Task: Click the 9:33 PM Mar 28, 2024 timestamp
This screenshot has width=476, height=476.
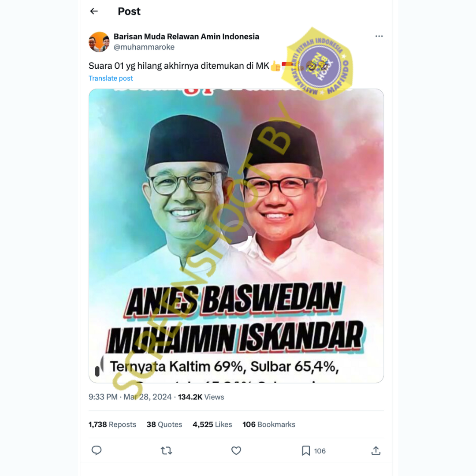Action: click(x=130, y=397)
